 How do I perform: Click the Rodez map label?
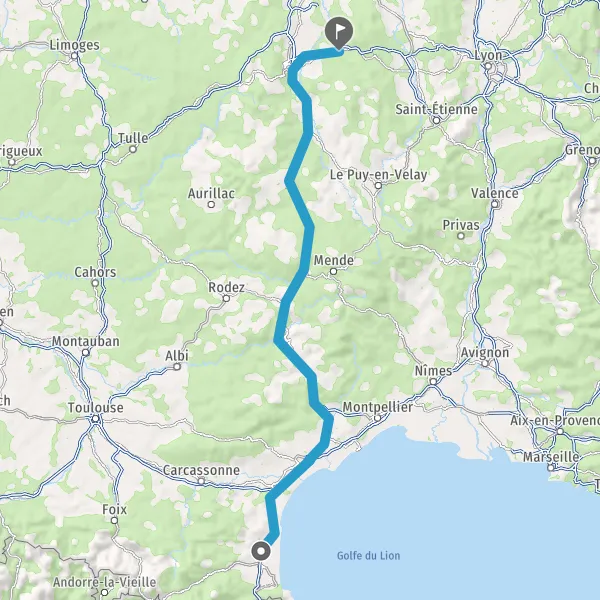(226, 287)
